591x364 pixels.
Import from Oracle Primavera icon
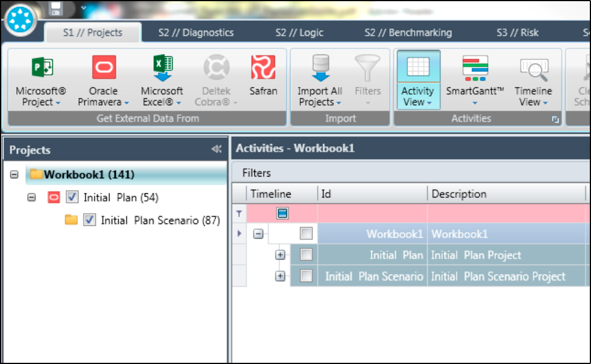(104, 67)
